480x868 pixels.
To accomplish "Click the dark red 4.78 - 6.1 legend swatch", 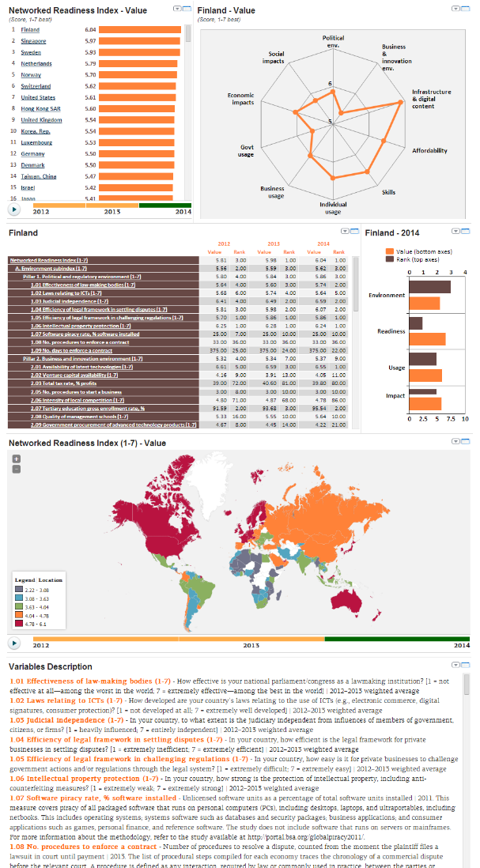I will 19,624.
